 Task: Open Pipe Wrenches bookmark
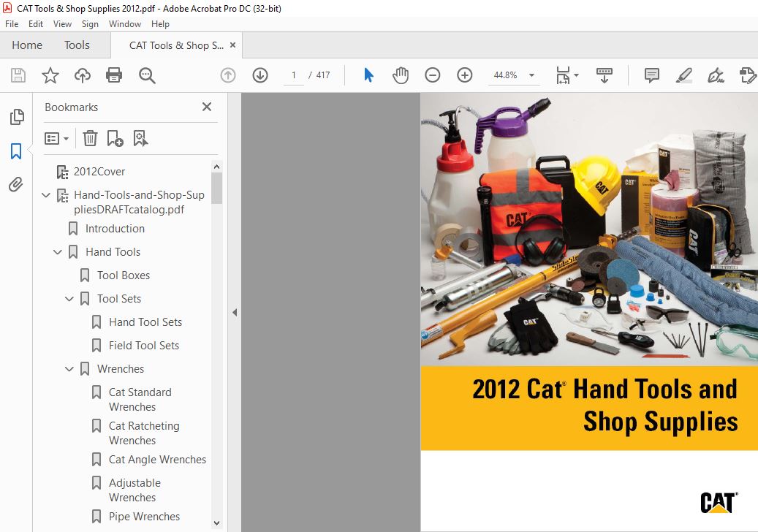145,517
